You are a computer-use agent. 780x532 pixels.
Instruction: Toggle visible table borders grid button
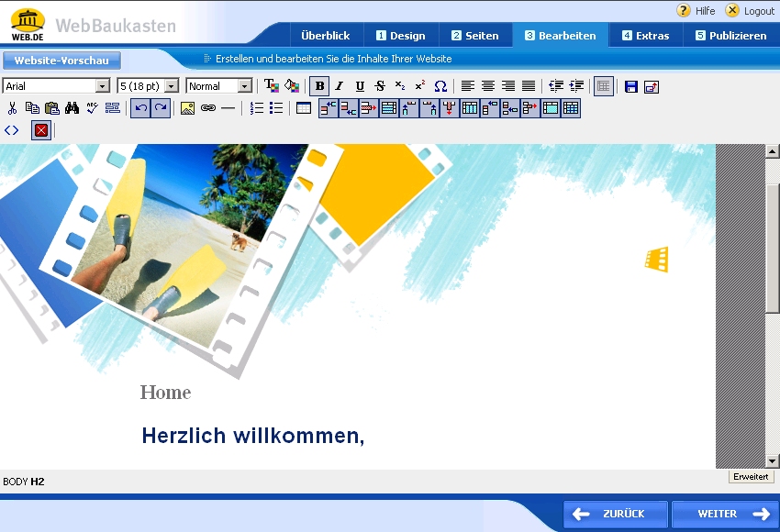(604, 86)
